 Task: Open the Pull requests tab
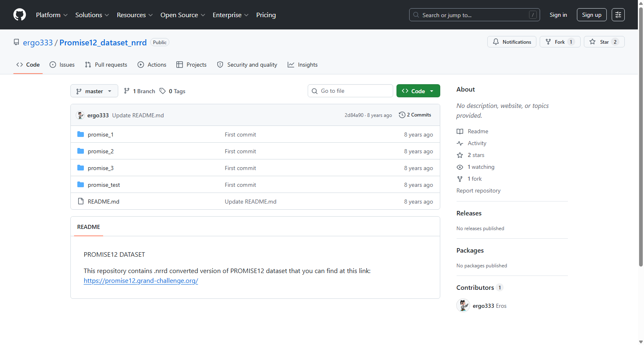coord(106,65)
